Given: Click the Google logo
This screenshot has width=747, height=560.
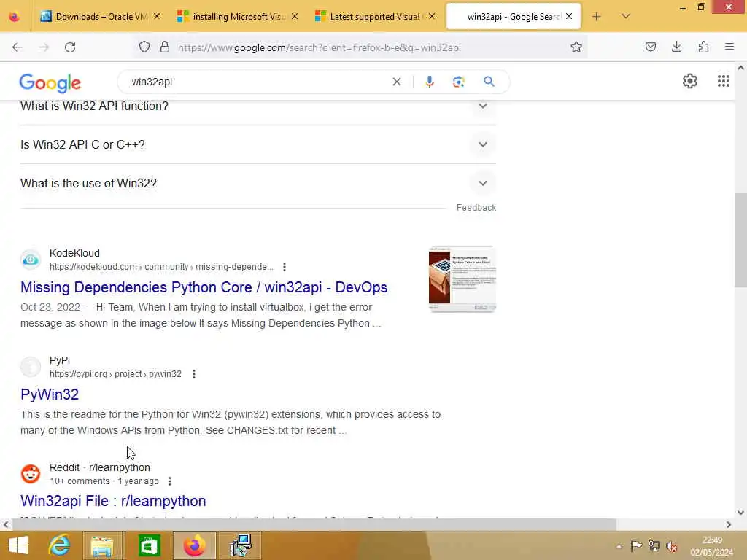Looking at the screenshot, I should 50,83.
